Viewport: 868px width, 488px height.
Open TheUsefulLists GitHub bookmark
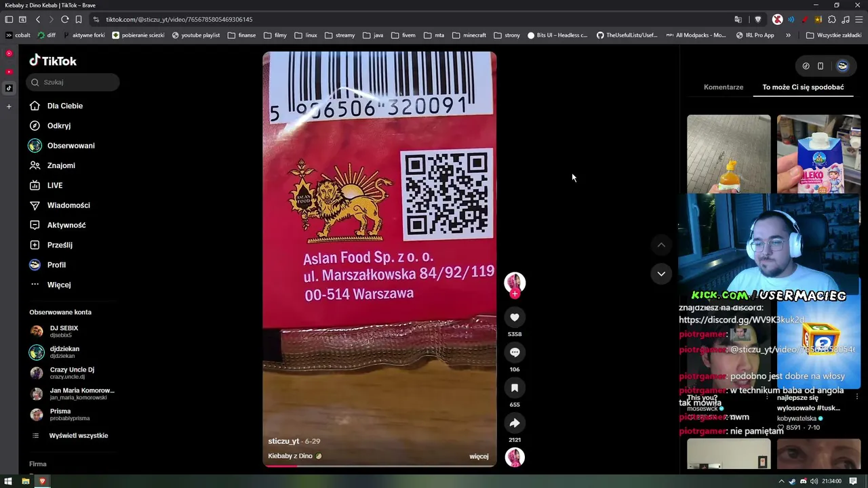(x=627, y=35)
